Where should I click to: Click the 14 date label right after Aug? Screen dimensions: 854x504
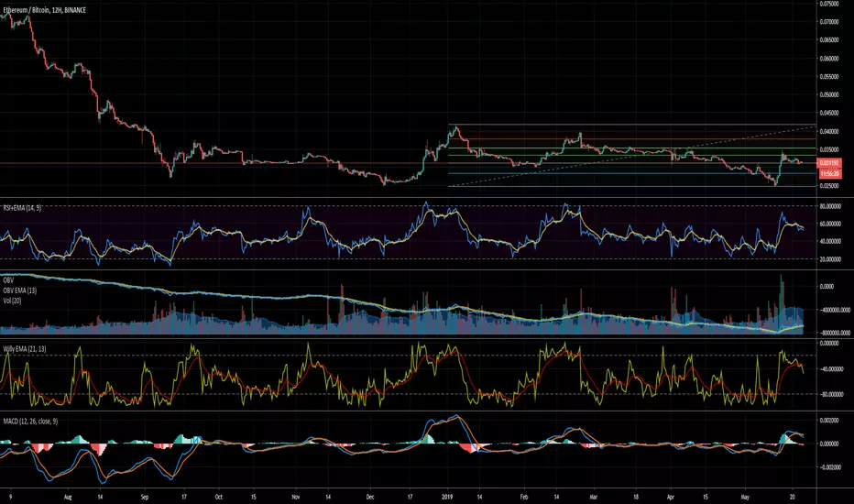pyautogui.click(x=100, y=497)
